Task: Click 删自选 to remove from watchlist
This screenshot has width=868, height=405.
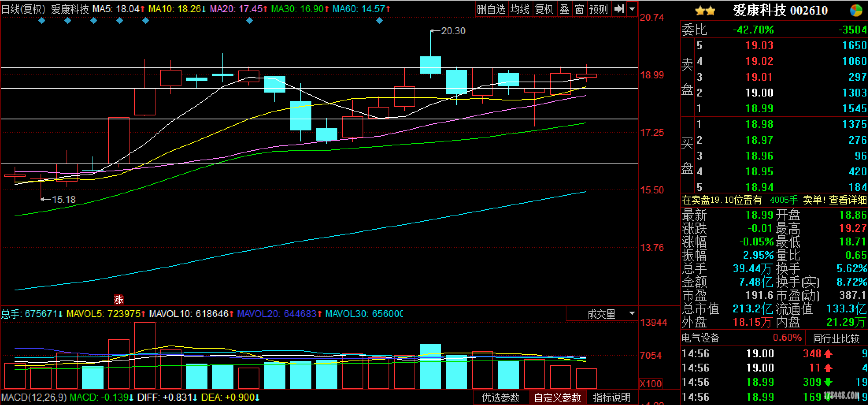Action: 491,9
